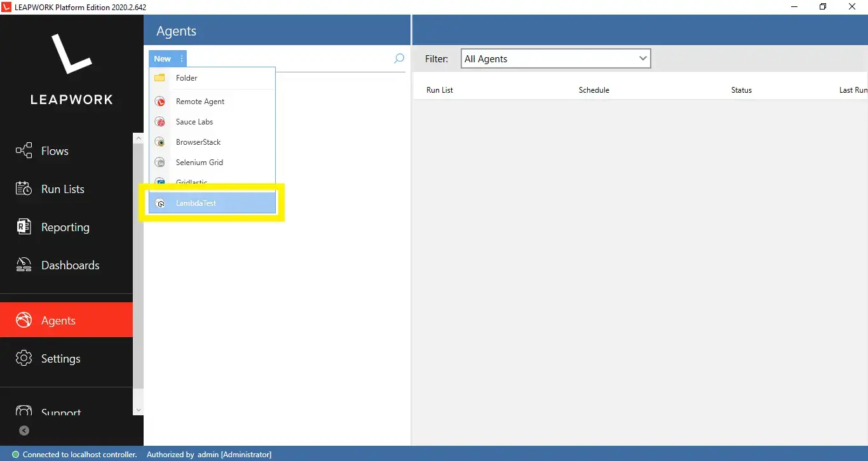The image size is (868, 461).
Task: Collapse the sidebar with the back arrow
Action: pos(24,431)
